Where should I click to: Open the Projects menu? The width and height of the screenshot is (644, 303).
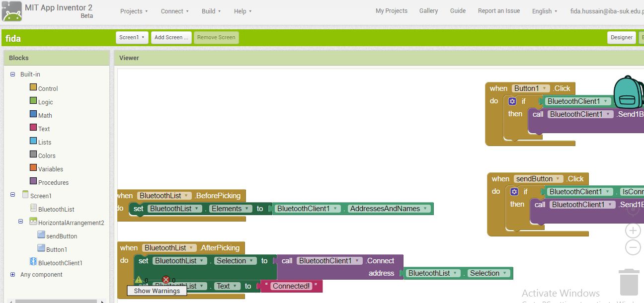(134, 11)
